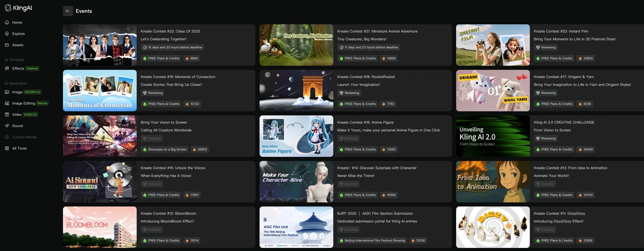Open the Effects sidebar icon
This screenshot has width=644, height=251.
coord(7,69)
